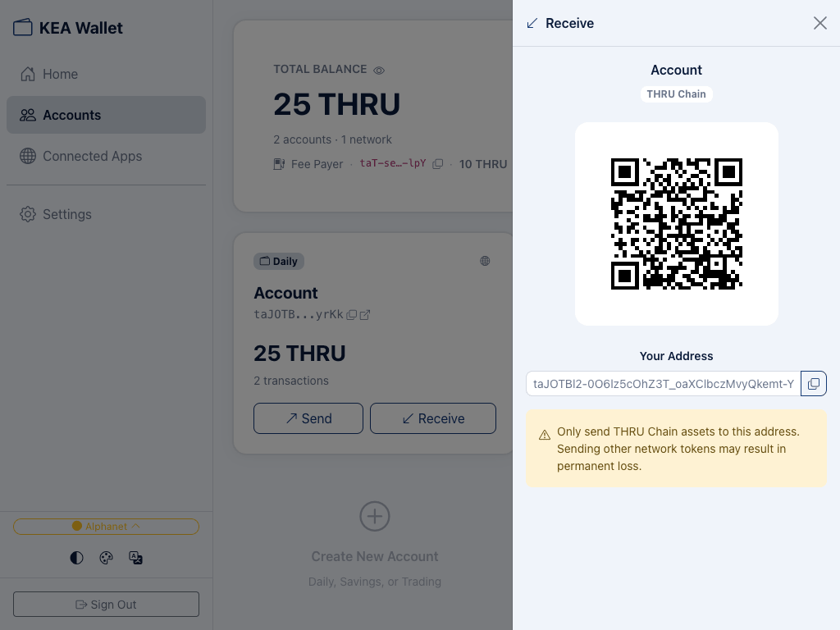Toggle total balance visibility eye icon
Viewport: 840px width, 630px height.
tap(379, 71)
